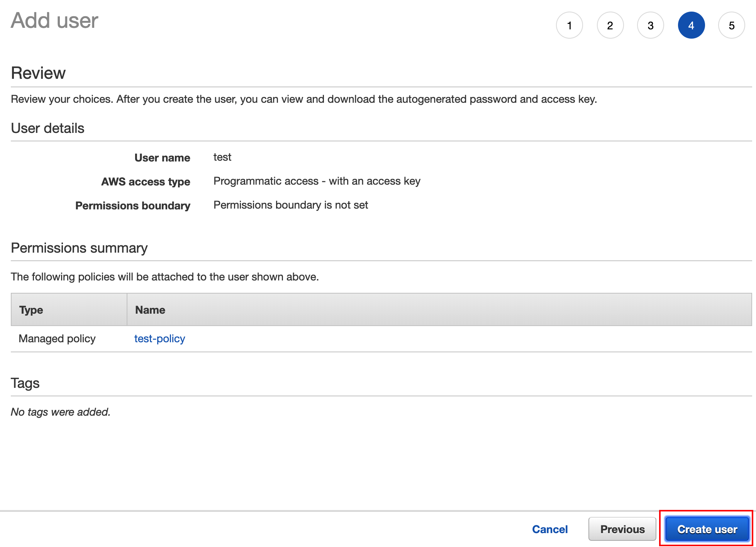
Task: Click the Permissions summary heading
Action: [79, 248]
